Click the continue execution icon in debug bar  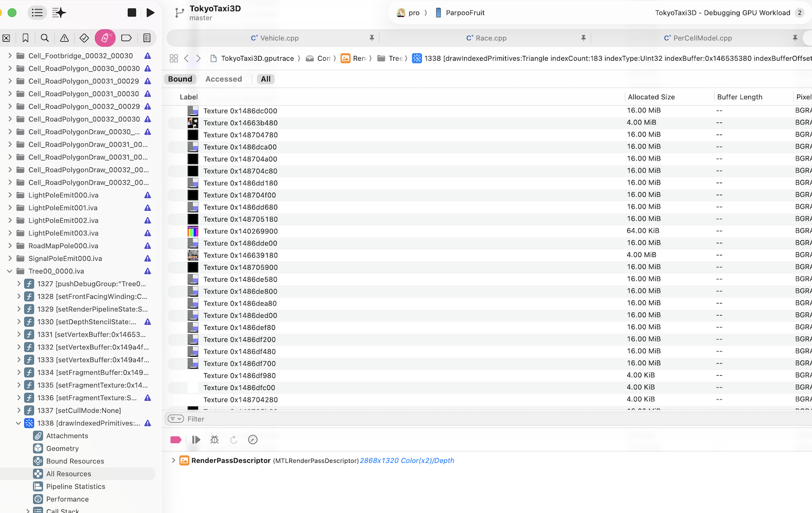tap(196, 440)
